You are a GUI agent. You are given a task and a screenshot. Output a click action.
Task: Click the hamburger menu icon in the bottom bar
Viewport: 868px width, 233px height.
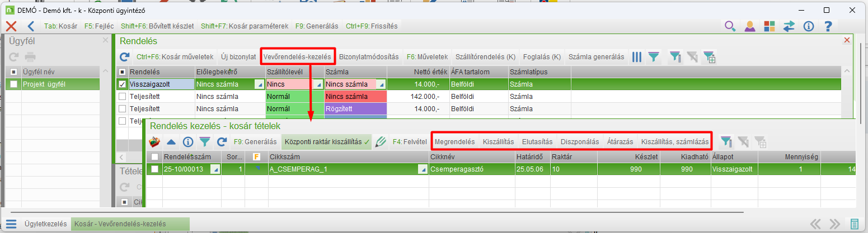pyautogui.click(x=11, y=224)
